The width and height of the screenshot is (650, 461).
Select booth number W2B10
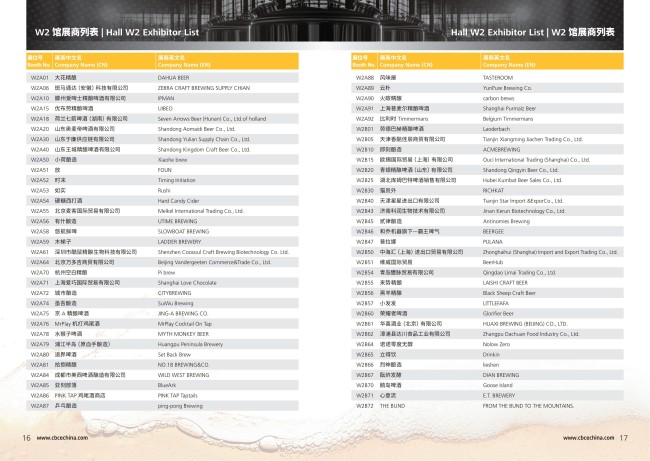[365, 148]
